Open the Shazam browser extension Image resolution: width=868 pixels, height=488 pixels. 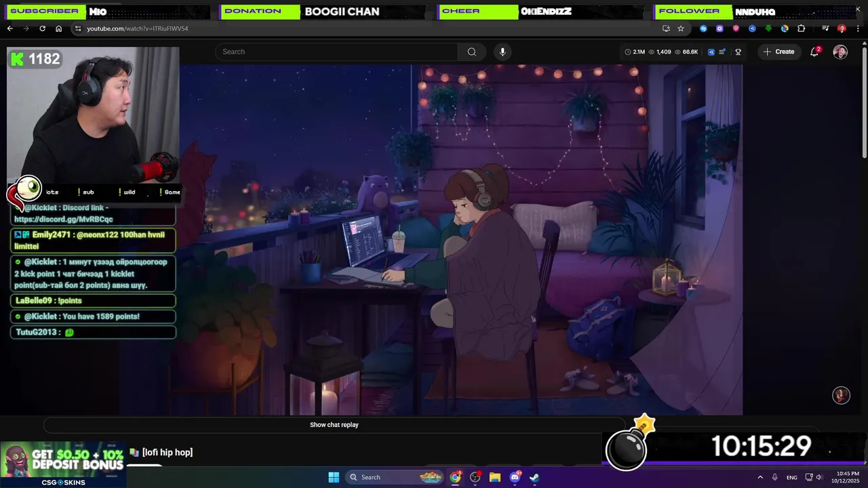point(703,28)
